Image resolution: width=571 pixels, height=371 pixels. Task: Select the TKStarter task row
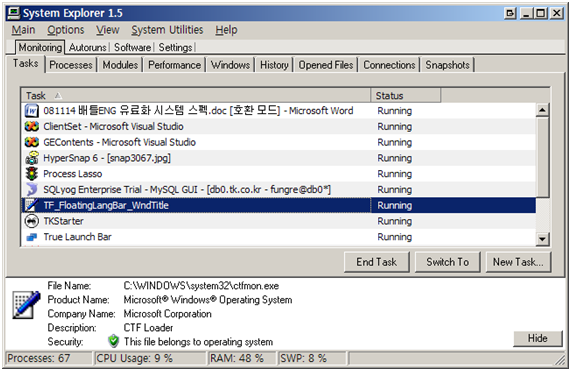click(x=279, y=221)
